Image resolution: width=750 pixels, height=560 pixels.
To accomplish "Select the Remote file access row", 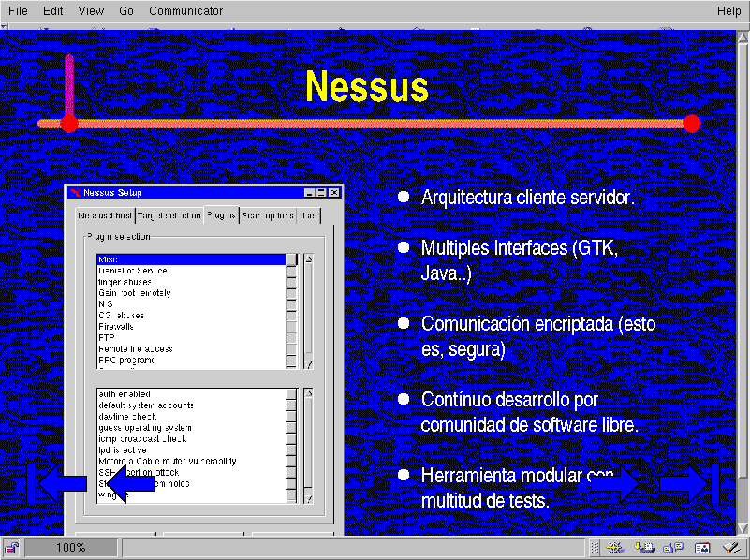I will (191, 348).
